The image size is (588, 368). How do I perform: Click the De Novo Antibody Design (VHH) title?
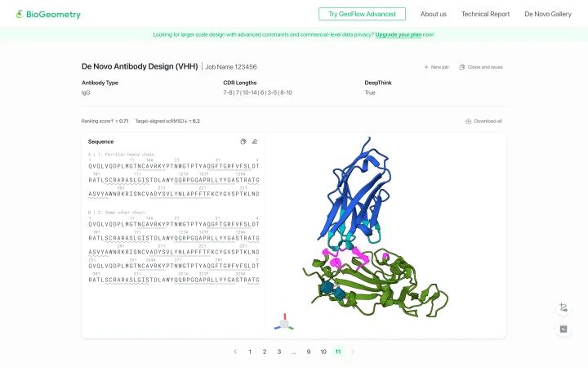pos(140,66)
